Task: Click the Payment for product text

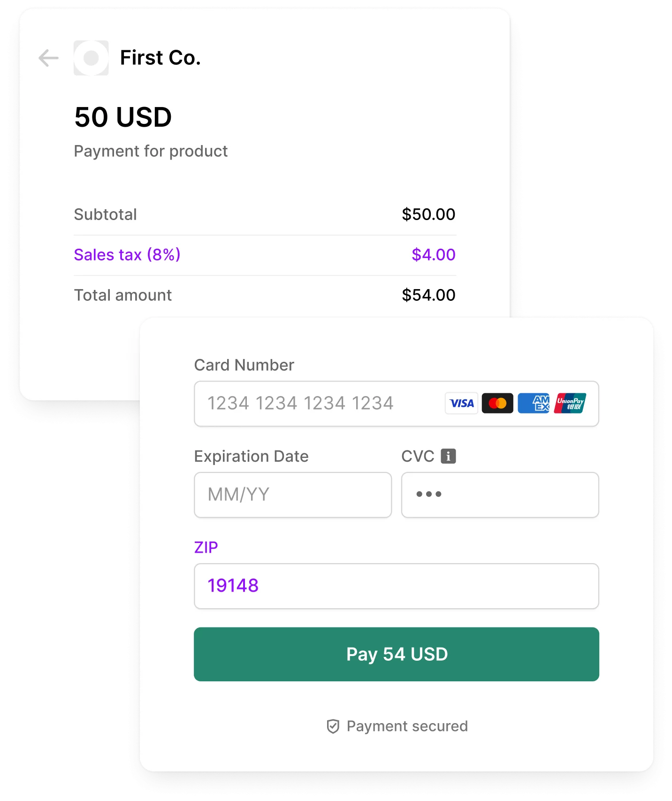Action: click(x=151, y=151)
